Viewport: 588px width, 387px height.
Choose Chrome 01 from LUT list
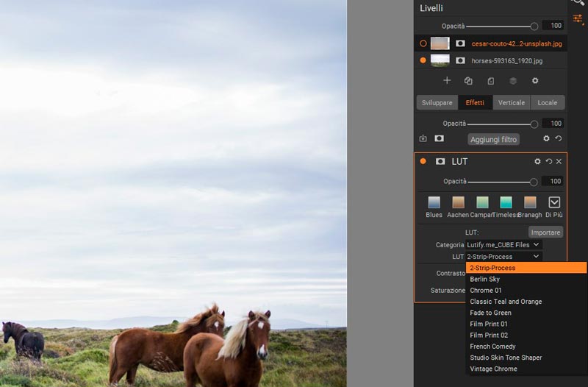click(526, 290)
